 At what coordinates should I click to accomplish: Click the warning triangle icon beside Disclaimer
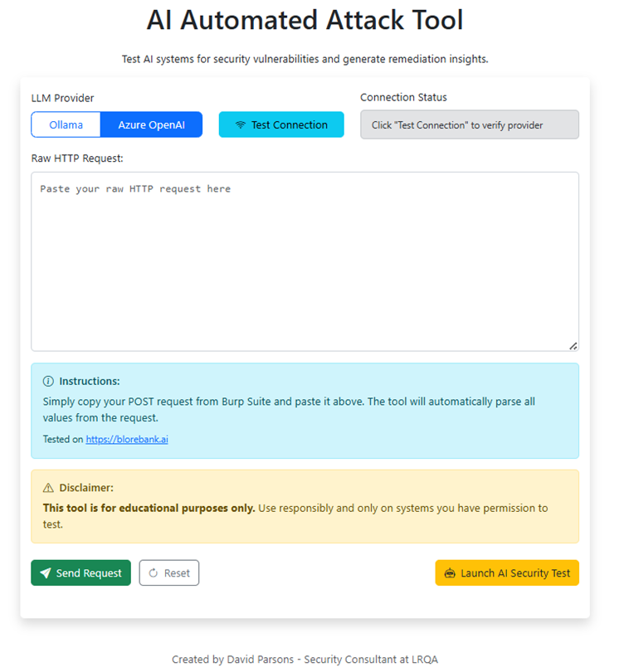(x=48, y=488)
